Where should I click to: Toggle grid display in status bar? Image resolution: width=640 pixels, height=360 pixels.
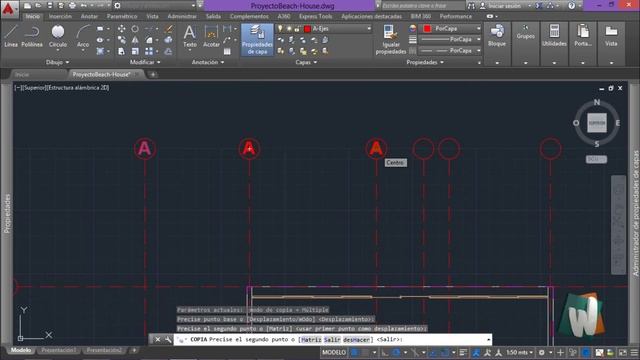tap(355, 352)
